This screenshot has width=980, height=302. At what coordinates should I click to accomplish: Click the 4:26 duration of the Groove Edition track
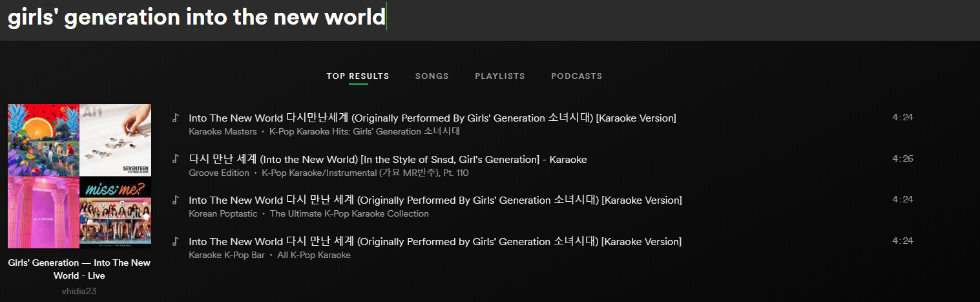(902, 158)
